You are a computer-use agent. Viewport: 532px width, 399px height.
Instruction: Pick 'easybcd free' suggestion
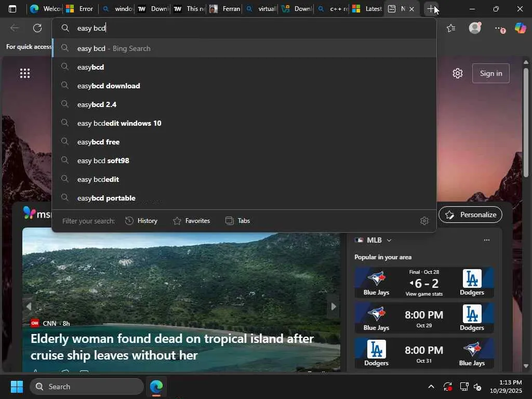pyautogui.click(x=244, y=142)
